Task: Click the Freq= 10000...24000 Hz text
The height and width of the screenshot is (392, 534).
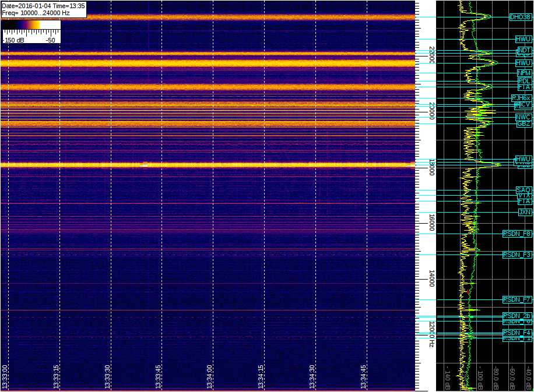Action: click(36, 13)
